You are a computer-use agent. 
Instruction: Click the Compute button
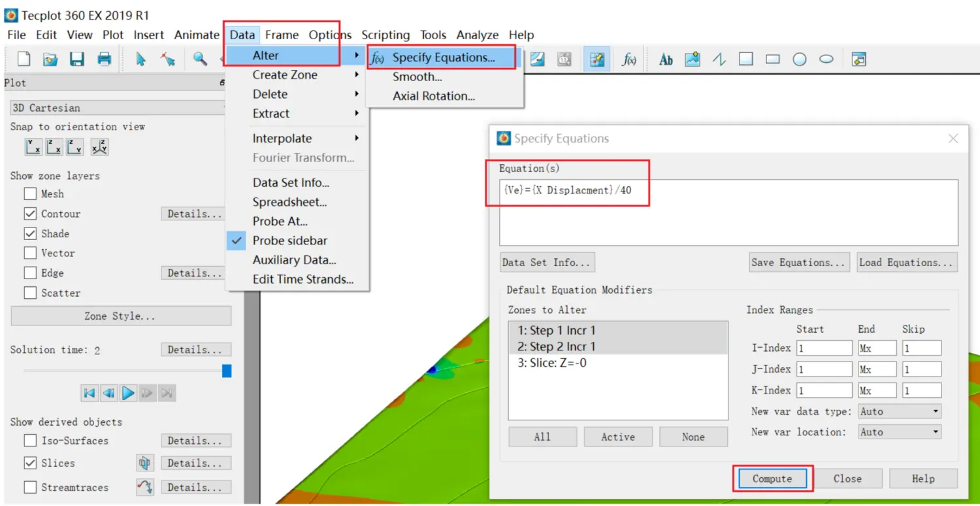[772, 479]
